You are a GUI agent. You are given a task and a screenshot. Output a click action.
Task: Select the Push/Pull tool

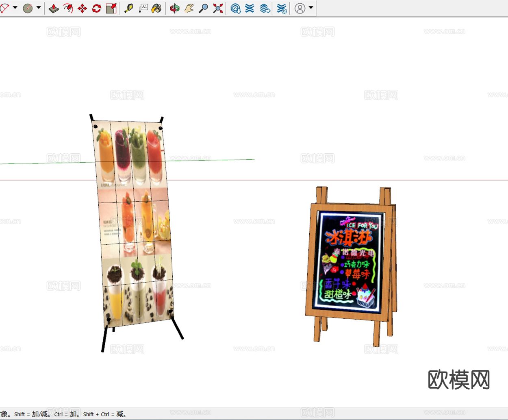pyautogui.click(x=54, y=8)
